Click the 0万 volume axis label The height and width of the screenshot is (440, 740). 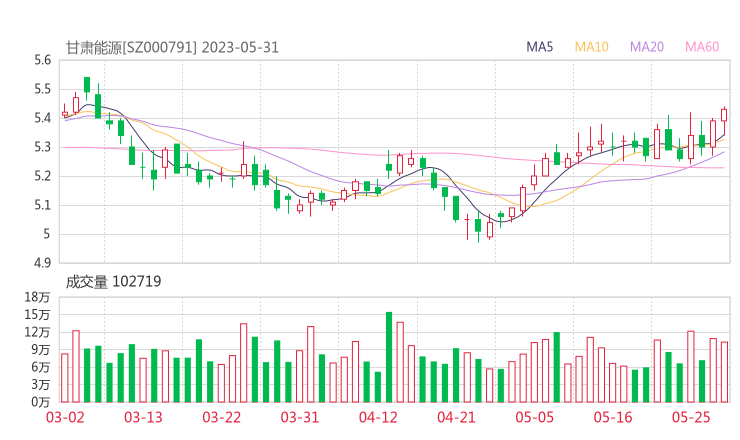pos(40,402)
